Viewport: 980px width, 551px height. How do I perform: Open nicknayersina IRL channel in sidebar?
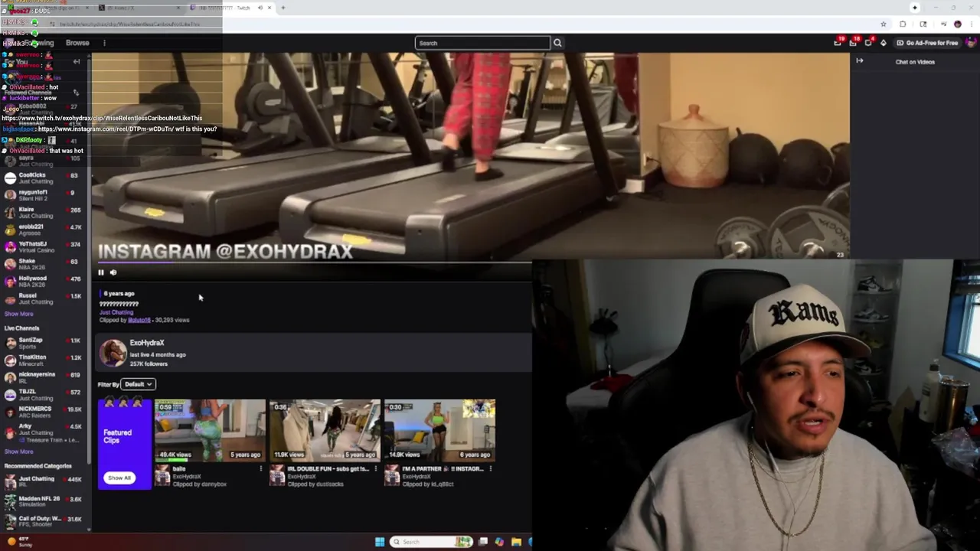[44, 377]
